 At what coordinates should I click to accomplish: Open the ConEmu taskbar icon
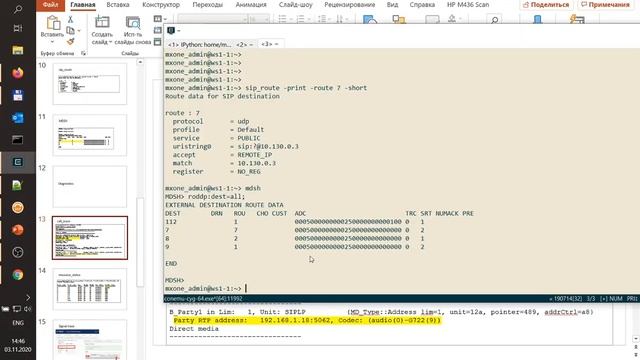coord(18,162)
